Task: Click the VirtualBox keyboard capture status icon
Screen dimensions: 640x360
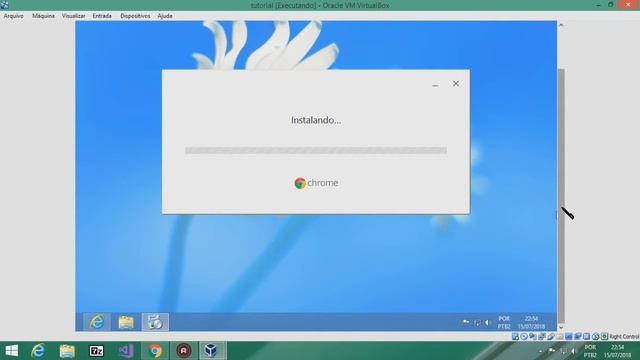Action: point(604,336)
